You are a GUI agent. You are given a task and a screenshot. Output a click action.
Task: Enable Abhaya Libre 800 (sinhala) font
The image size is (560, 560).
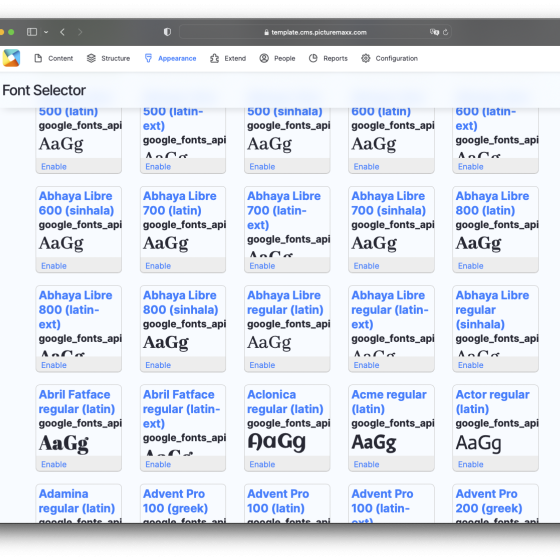[158, 365]
